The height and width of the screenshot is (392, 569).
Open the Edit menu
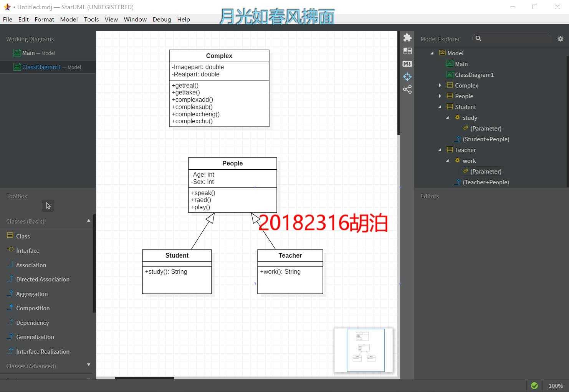[23, 19]
